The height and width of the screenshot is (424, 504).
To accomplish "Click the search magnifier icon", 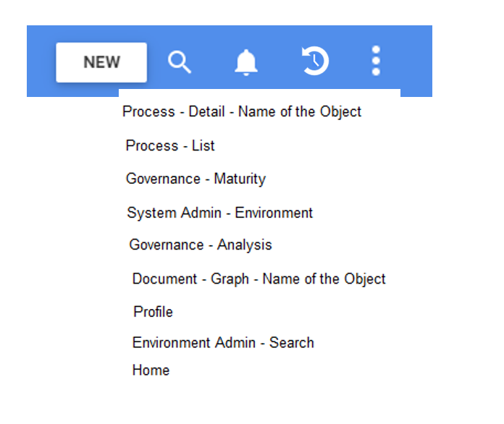I will tap(180, 62).
